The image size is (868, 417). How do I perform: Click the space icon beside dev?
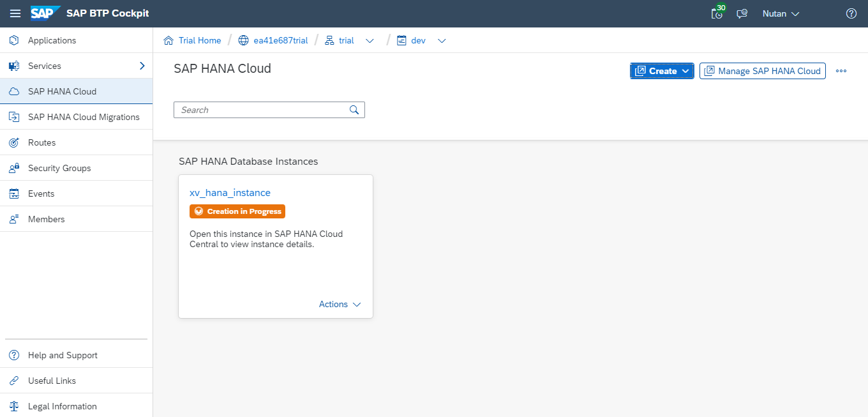click(401, 40)
